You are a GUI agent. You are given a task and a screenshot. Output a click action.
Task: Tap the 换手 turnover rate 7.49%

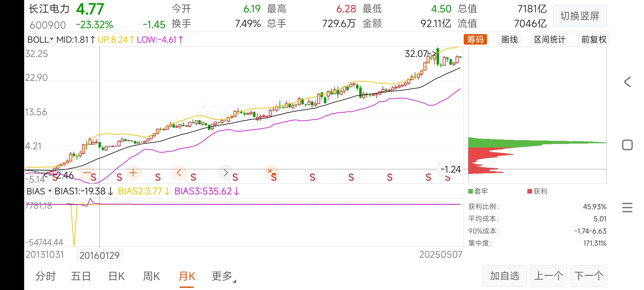coord(248,24)
